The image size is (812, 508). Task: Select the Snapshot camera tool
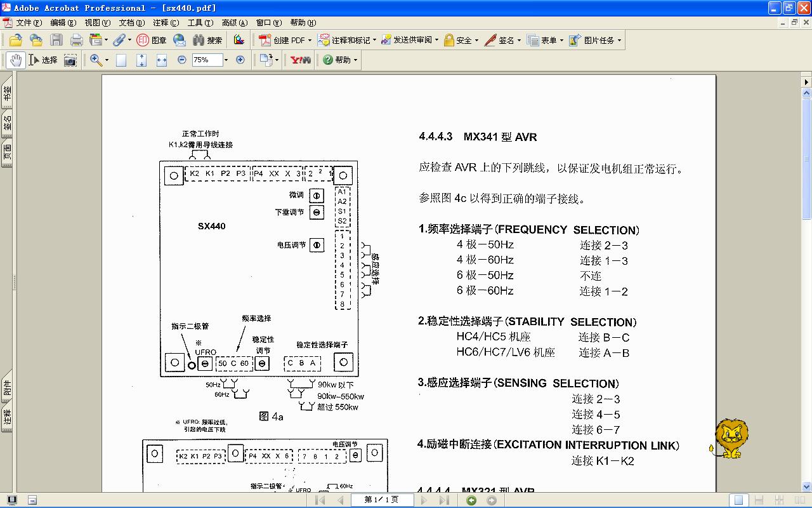click(70, 60)
